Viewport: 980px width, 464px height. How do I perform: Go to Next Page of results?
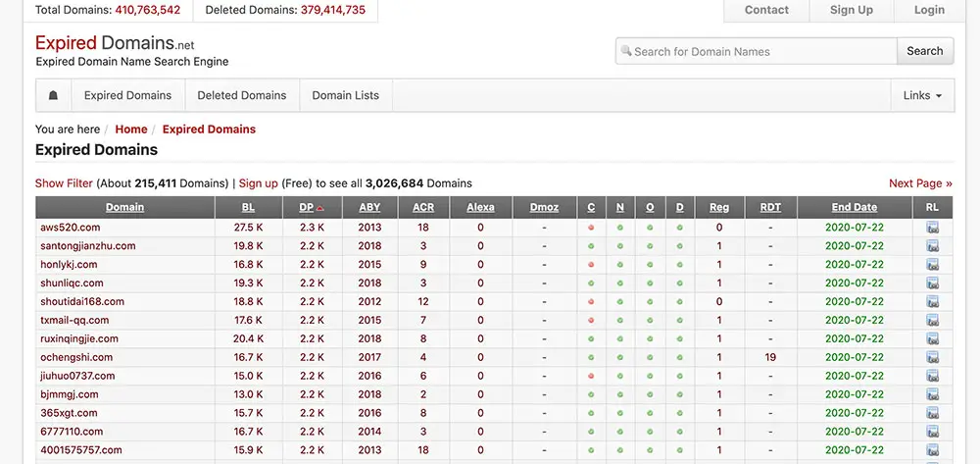click(920, 183)
